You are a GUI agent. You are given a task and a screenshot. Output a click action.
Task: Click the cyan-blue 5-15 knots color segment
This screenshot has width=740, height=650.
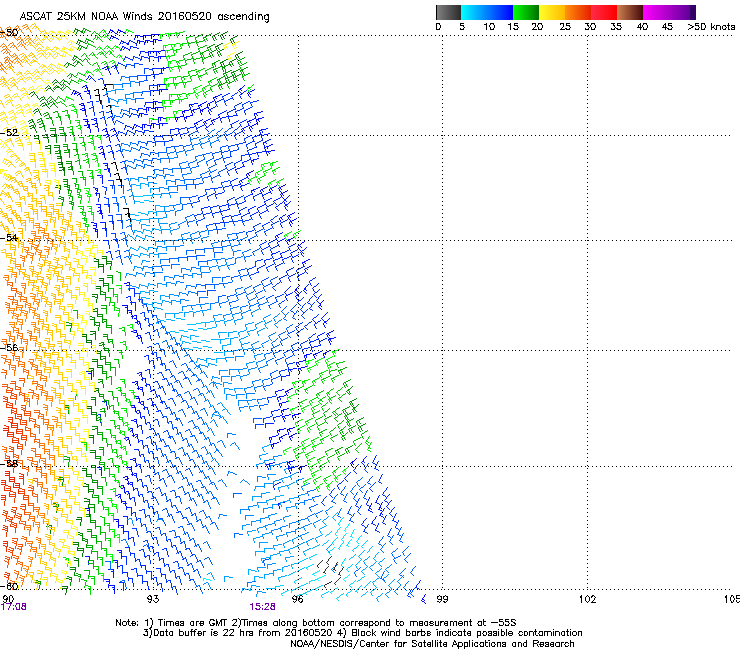[x=487, y=12]
